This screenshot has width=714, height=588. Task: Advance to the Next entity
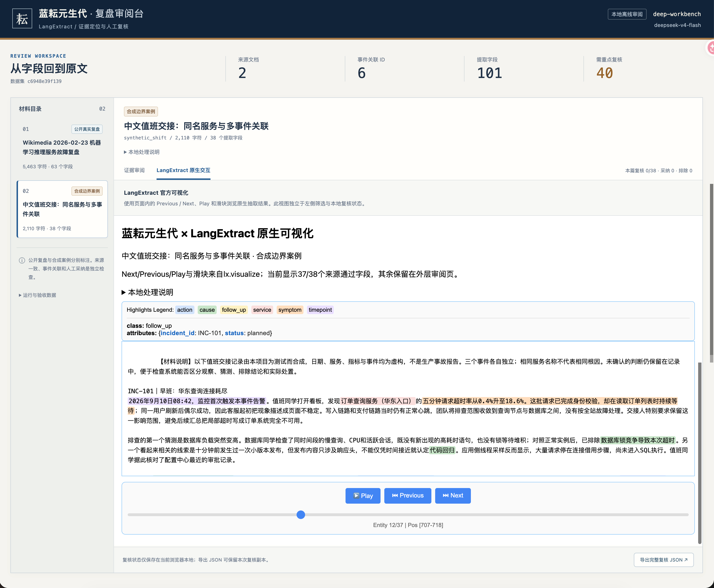[x=453, y=496]
